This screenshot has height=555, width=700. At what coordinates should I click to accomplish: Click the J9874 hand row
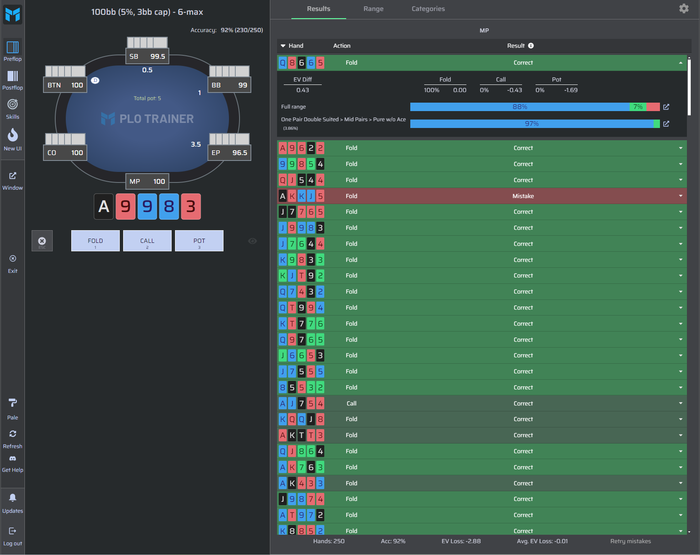coord(482,499)
